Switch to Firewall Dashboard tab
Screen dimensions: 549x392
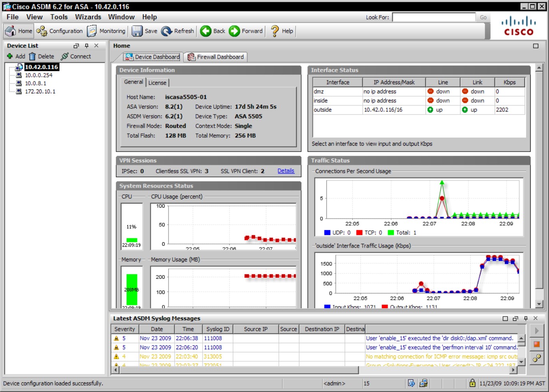(x=216, y=57)
